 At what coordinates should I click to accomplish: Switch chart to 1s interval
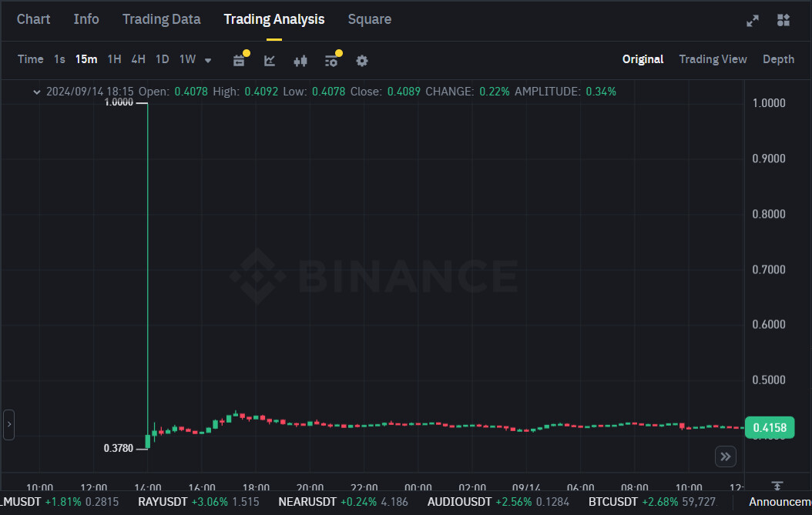pos(59,59)
